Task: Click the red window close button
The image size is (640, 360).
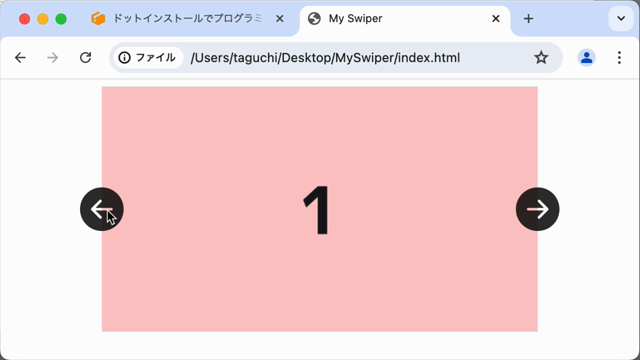Action: [24, 19]
